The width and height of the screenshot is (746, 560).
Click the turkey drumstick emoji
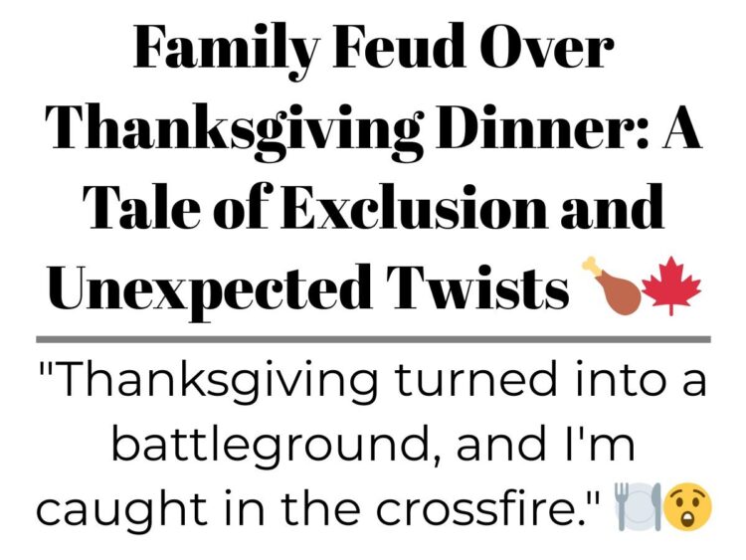[612, 285]
